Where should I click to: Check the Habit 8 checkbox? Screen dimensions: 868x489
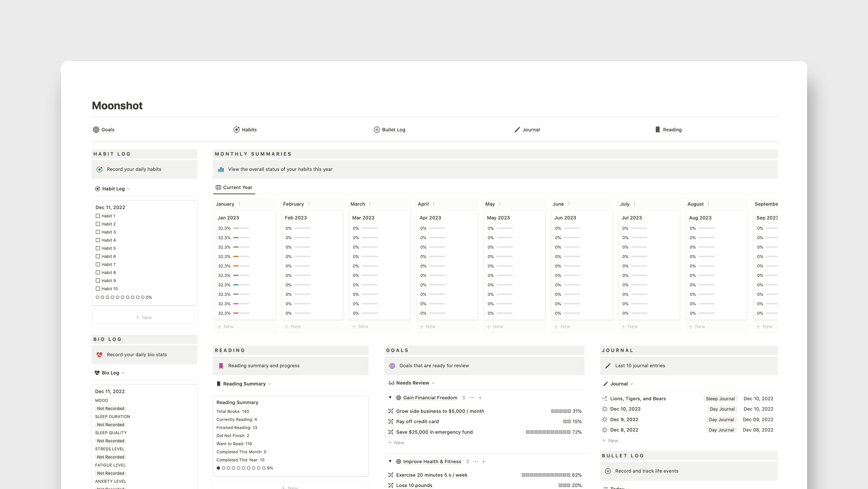point(98,273)
